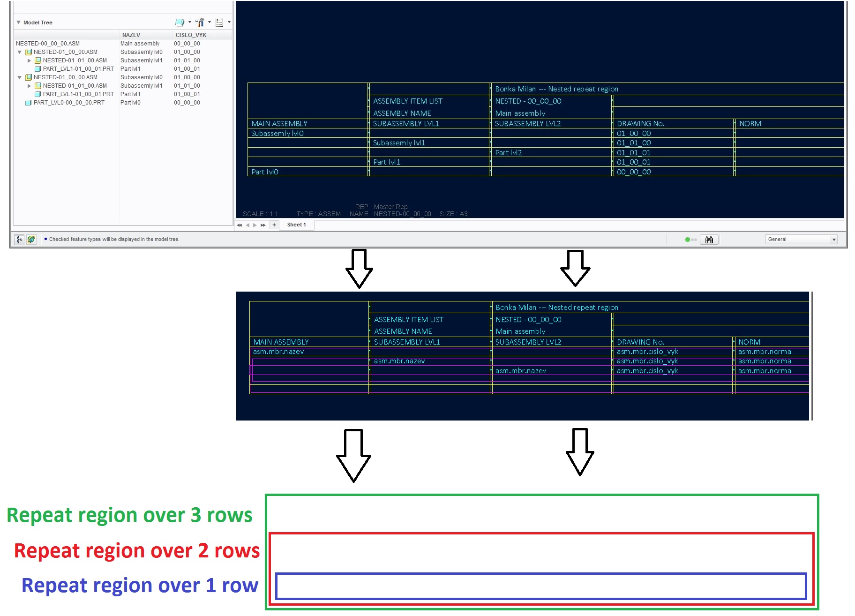The image size is (855, 616).
Task: Open the General selection filter dropdown
Action: [x=802, y=240]
